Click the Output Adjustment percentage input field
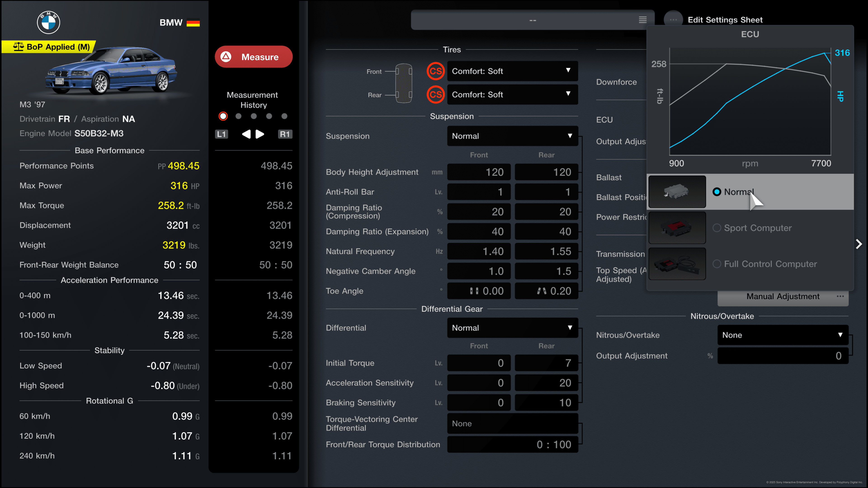This screenshot has width=868, height=488. (x=782, y=356)
